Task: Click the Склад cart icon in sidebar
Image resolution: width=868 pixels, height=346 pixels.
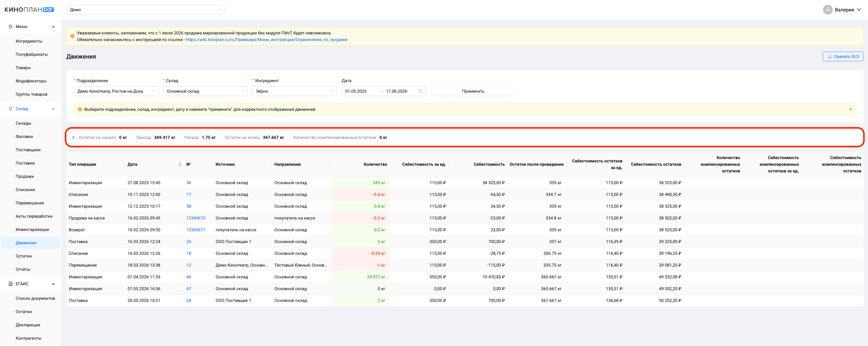Action: 11,109
